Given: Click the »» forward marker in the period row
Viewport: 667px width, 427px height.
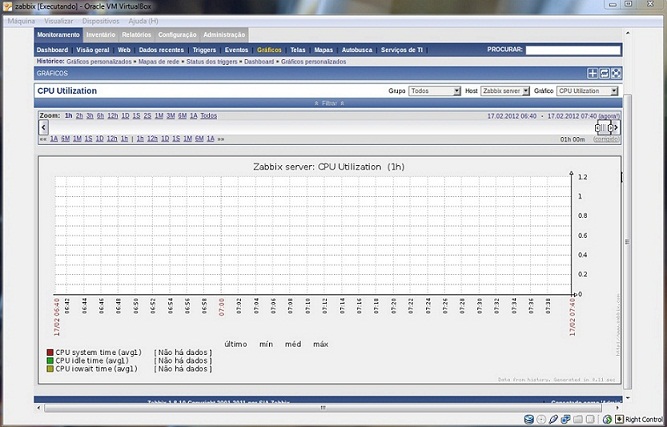Looking at the screenshot, I should (x=220, y=139).
